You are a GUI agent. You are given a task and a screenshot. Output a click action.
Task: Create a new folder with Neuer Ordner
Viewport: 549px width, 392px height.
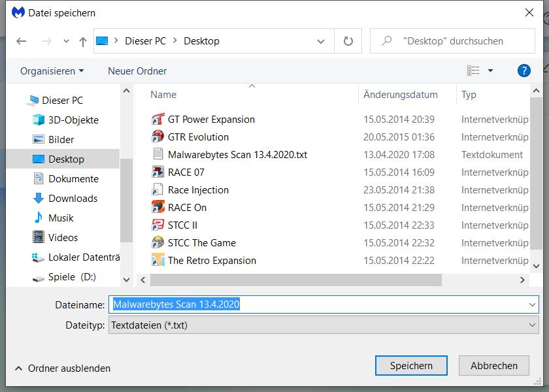coord(137,71)
